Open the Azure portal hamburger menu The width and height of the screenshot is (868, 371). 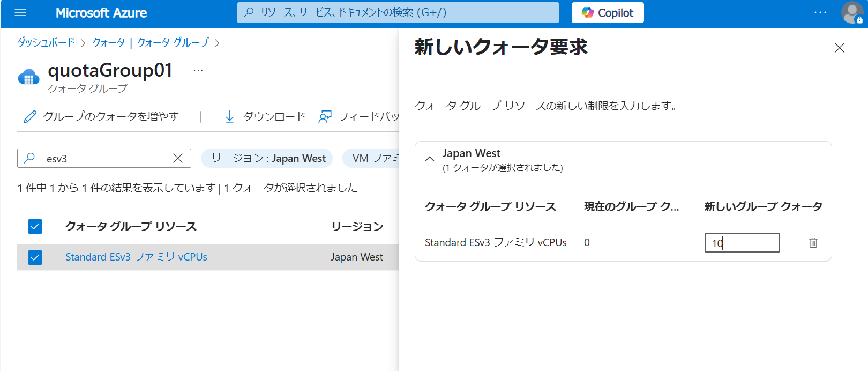pos(20,12)
